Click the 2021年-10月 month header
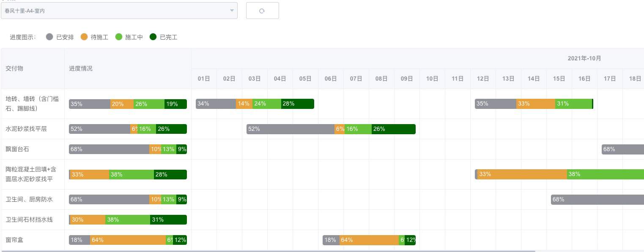 coord(584,58)
